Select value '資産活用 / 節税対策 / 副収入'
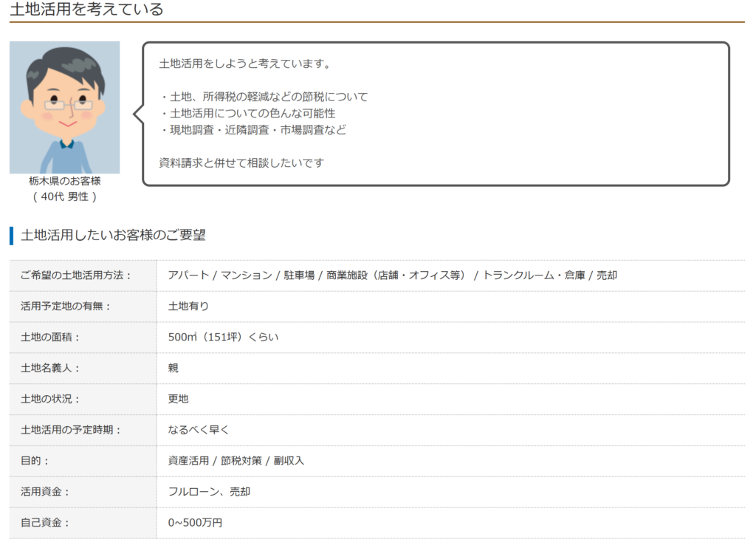Image resolution: width=756 pixels, height=548 pixels. coord(236,461)
